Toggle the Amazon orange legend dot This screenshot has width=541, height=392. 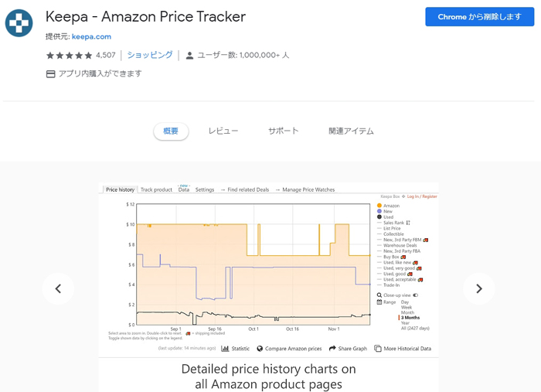[379, 206]
